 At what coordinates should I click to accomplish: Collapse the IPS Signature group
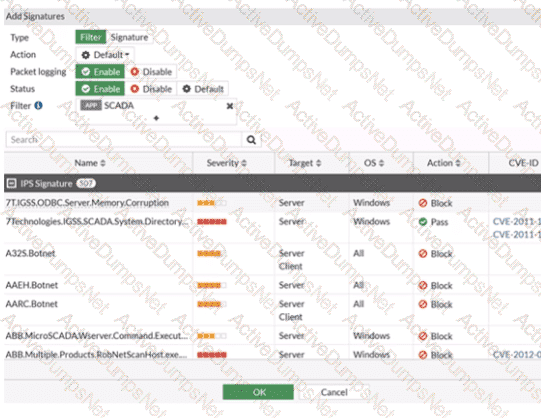pyautogui.click(x=11, y=183)
